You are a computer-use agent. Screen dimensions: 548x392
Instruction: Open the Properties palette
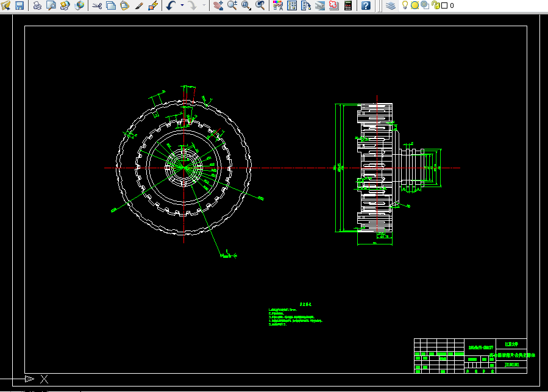278,5
